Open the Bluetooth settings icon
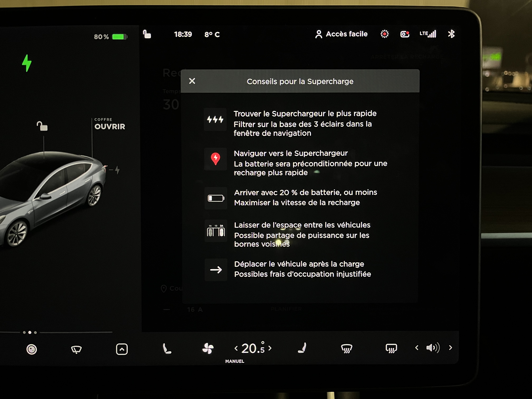 (x=451, y=34)
